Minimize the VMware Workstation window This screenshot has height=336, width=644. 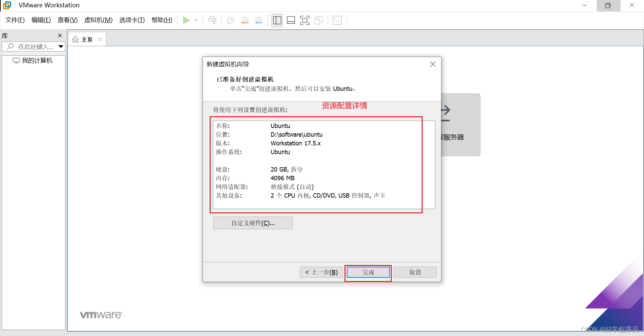click(585, 5)
